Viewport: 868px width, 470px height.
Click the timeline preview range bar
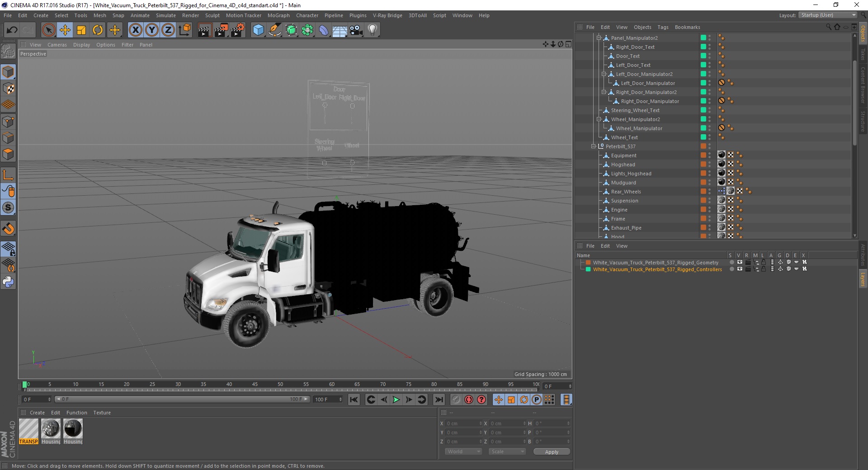[182, 399]
